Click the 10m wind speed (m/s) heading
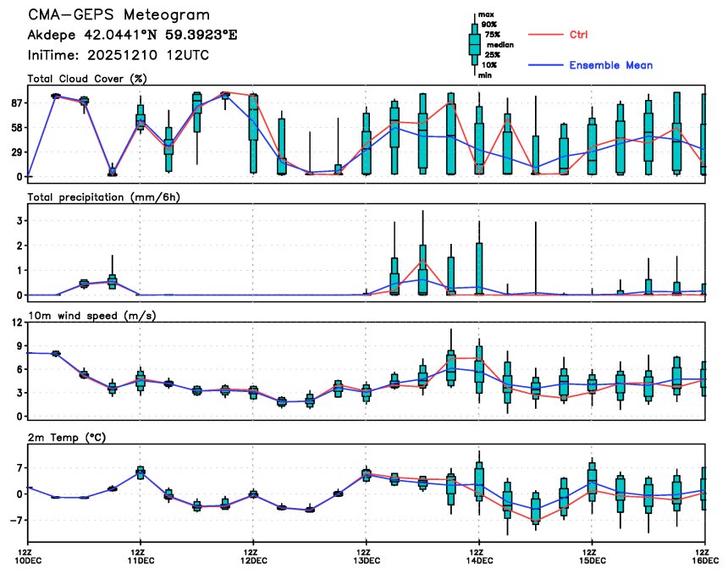The height and width of the screenshot is (574, 728). point(92,316)
